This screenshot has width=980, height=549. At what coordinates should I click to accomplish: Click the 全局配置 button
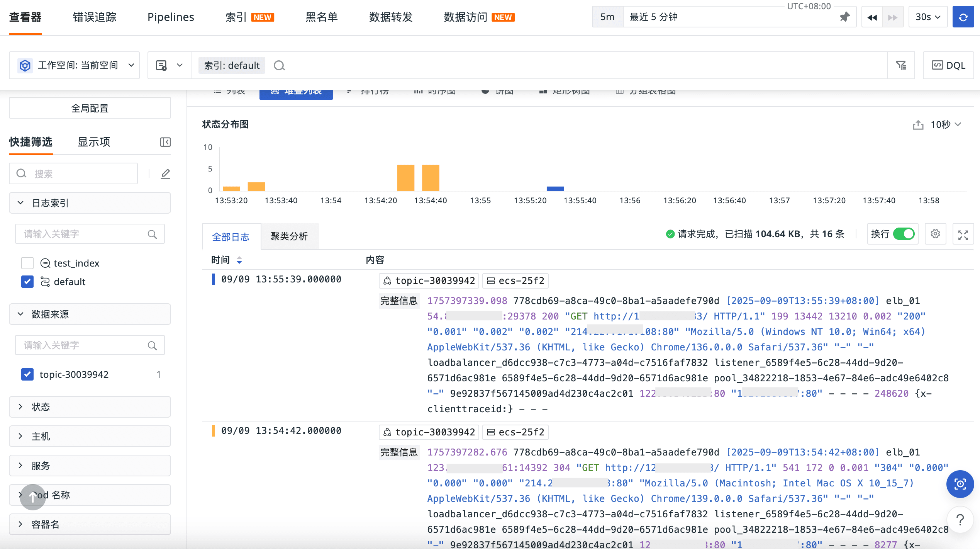click(90, 108)
